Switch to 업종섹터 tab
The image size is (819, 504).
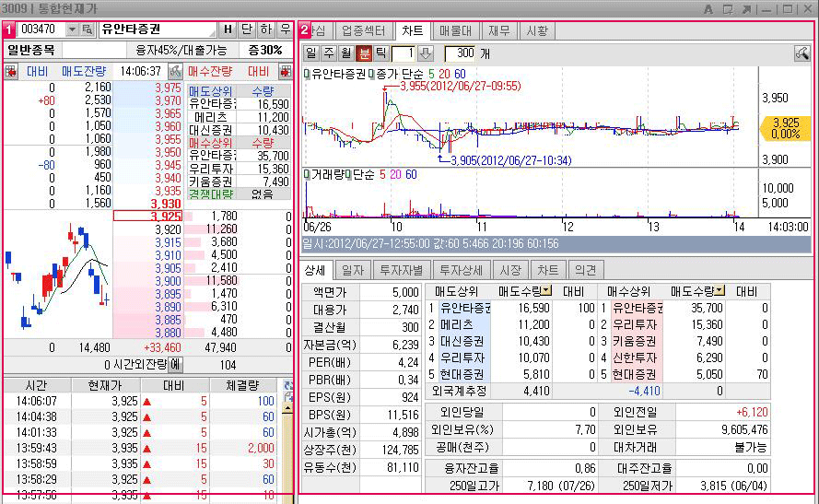[x=364, y=30]
